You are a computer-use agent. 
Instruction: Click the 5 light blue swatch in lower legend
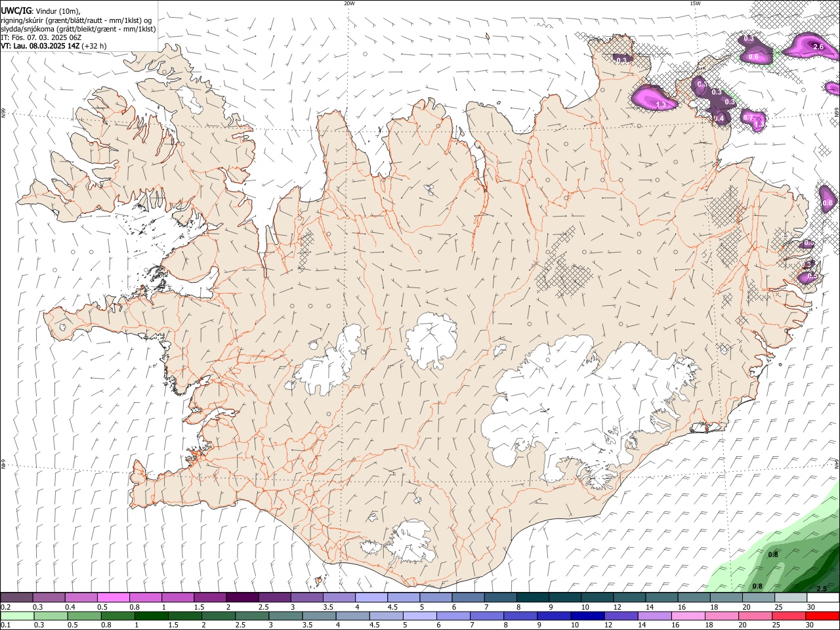point(420,616)
